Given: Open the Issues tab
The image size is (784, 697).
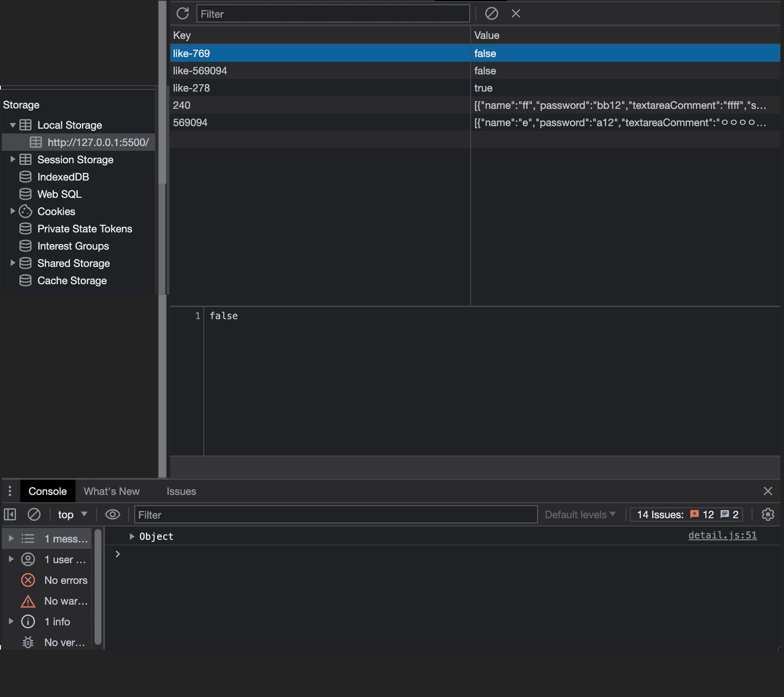Looking at the screenshot, I should point(181,491).
